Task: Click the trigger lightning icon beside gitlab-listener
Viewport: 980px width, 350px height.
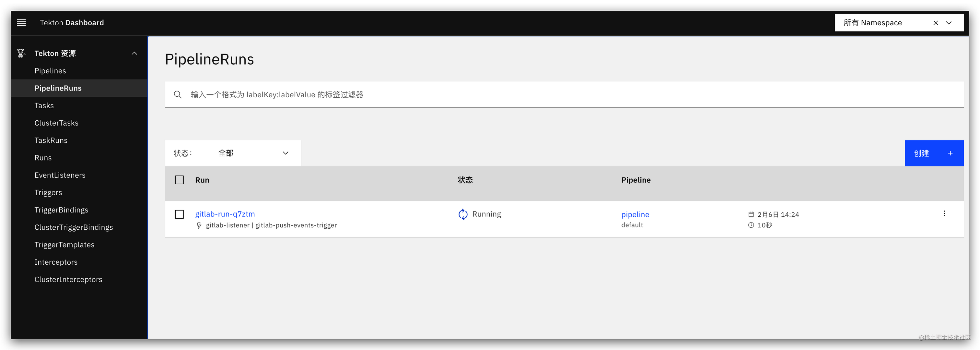Action: tap(199, 225)
